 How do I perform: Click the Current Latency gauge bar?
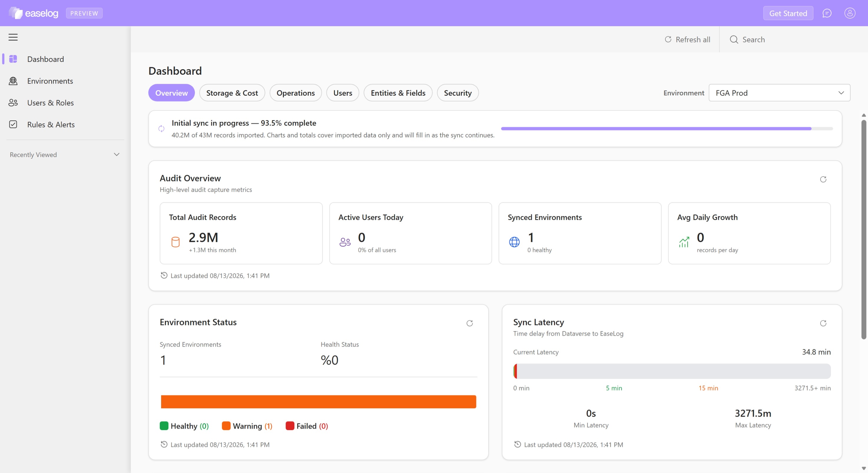click(672, 371)
